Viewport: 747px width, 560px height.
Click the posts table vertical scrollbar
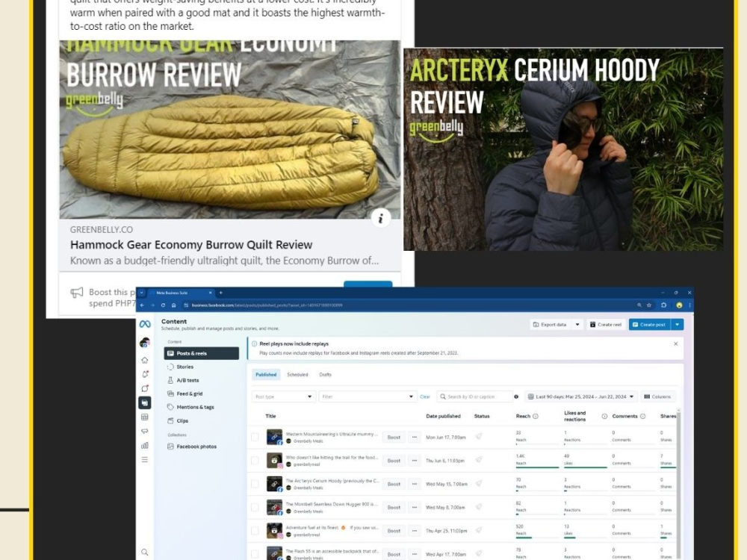pos(678,483)
